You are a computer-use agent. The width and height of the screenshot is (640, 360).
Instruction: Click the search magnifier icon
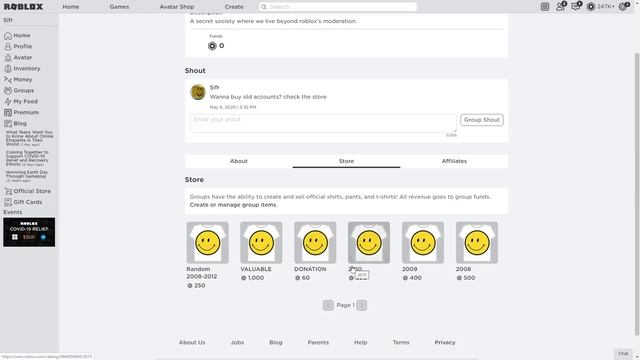pos(264,7)
